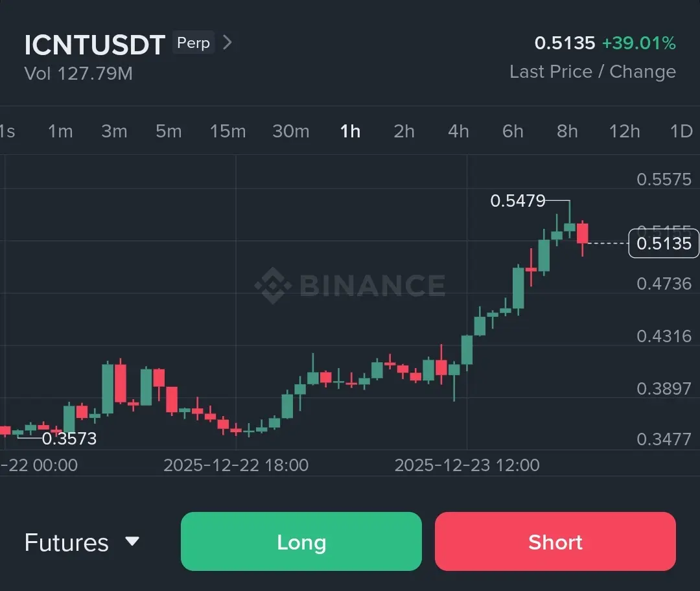Screen dimensions: 700x591
Task: Select the latest red candlestick
Action: click(583, 238)
